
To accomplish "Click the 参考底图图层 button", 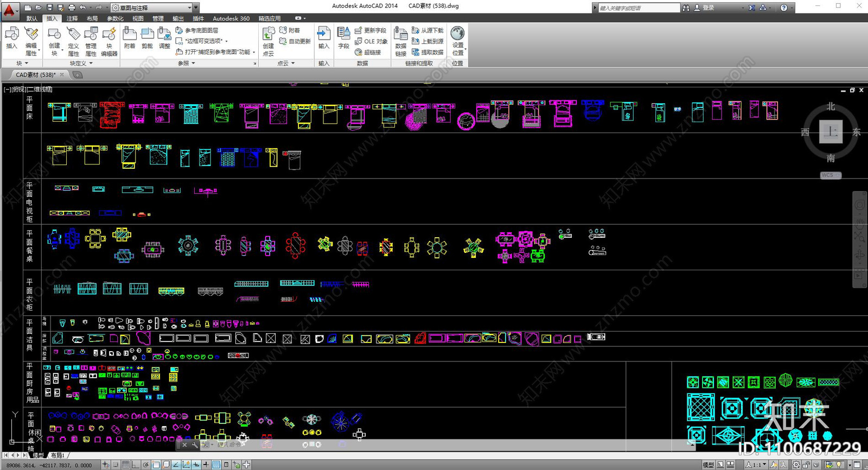I will coord(197,30).
